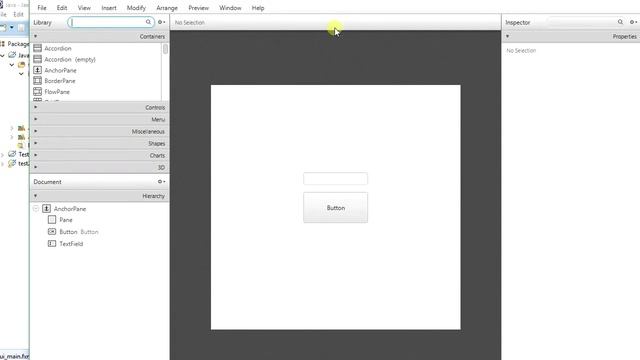The image size is (640, 360).
Task: Open the Preview menu
Action: coord(198,8)
